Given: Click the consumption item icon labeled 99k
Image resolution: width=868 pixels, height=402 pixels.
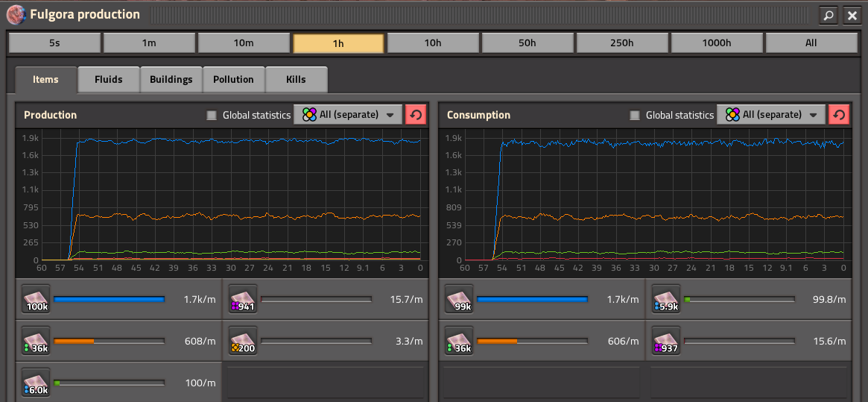Looking at the screenshot, I should pyautogui.click(x=459, y=299).
